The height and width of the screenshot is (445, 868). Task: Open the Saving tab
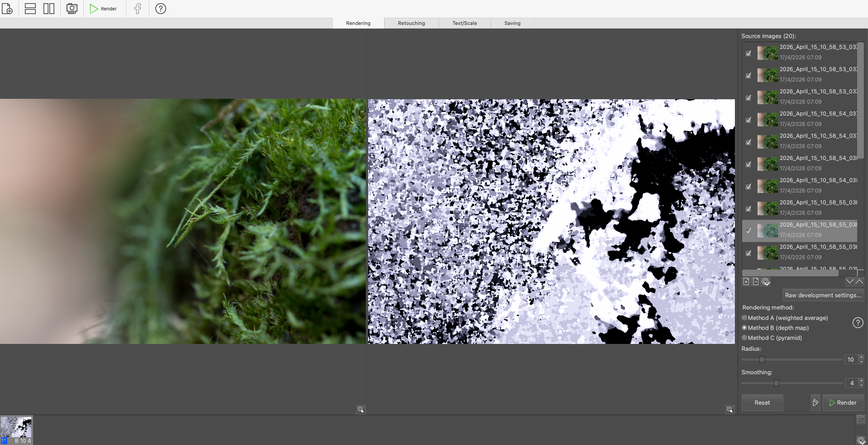512,23
